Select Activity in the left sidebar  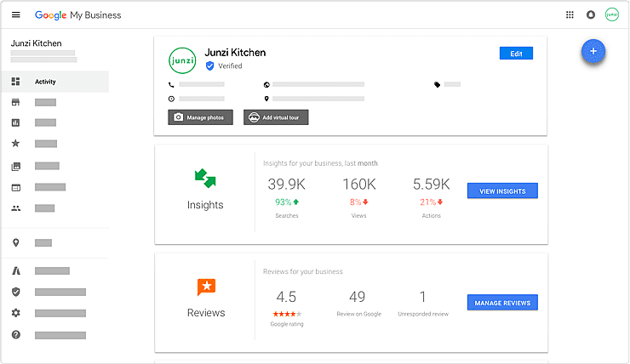46,82
